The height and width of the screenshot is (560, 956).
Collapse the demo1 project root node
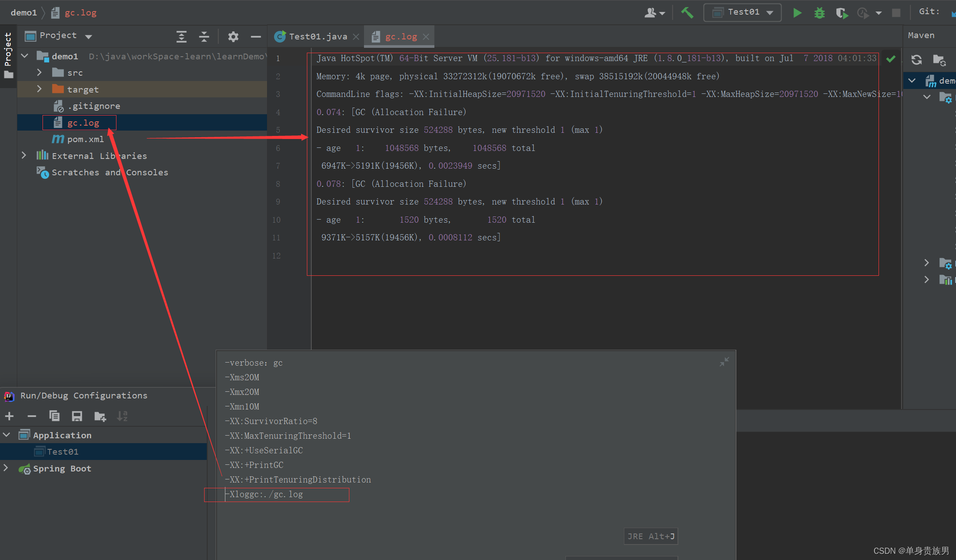(25, 56)
